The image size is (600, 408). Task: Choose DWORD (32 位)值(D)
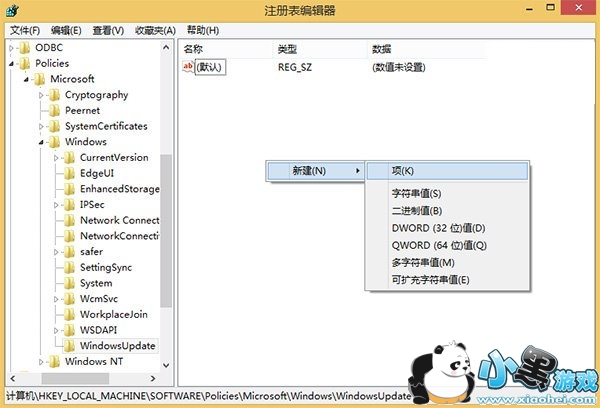(447, 228)
